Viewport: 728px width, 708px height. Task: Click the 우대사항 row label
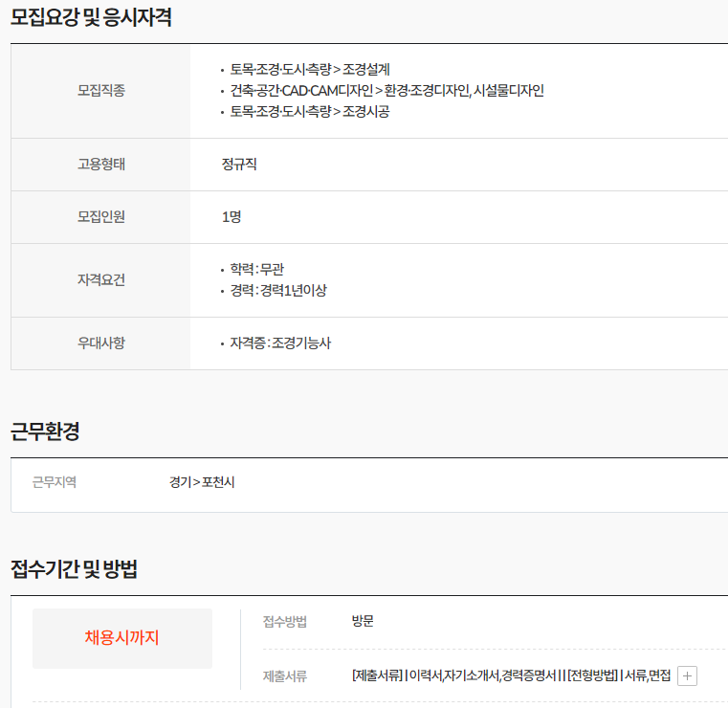pos(101,343)
